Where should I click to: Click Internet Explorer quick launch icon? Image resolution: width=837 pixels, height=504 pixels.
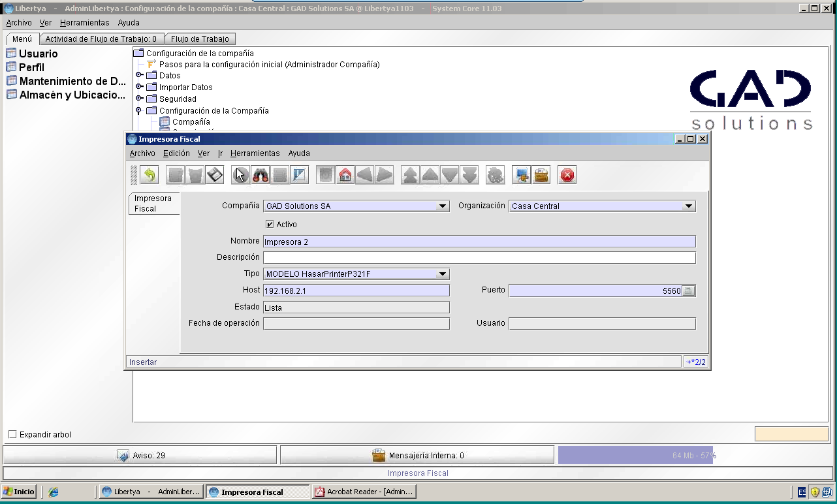tap(54, 492)
